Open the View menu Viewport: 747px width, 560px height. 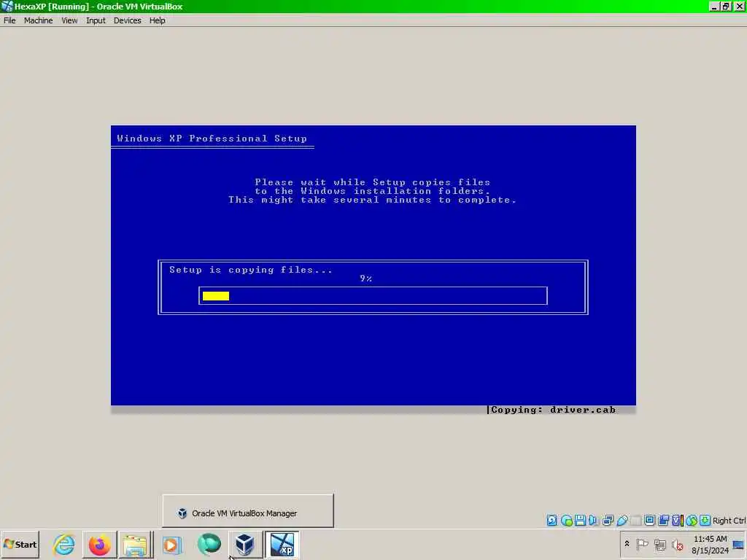click(x=69, y=20)
